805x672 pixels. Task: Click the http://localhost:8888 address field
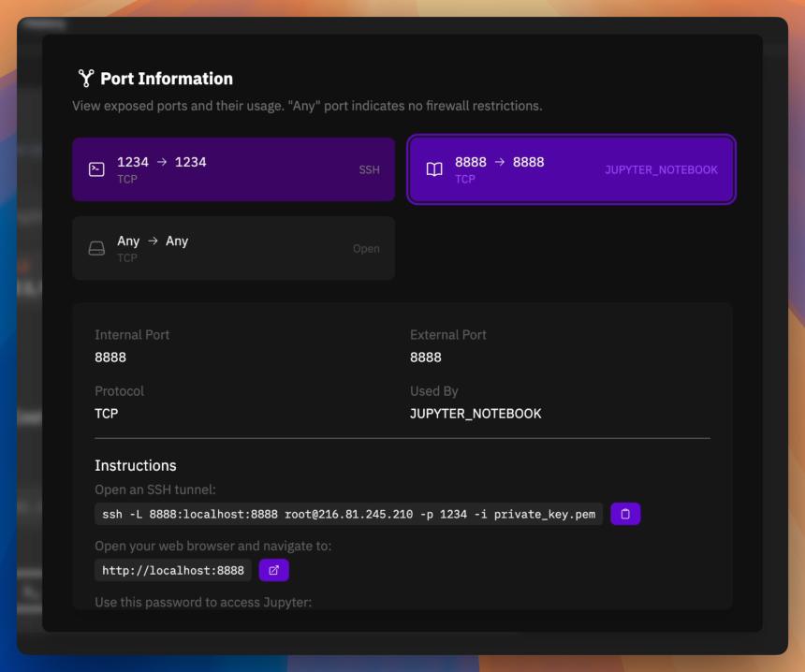[x=173, y=570]
